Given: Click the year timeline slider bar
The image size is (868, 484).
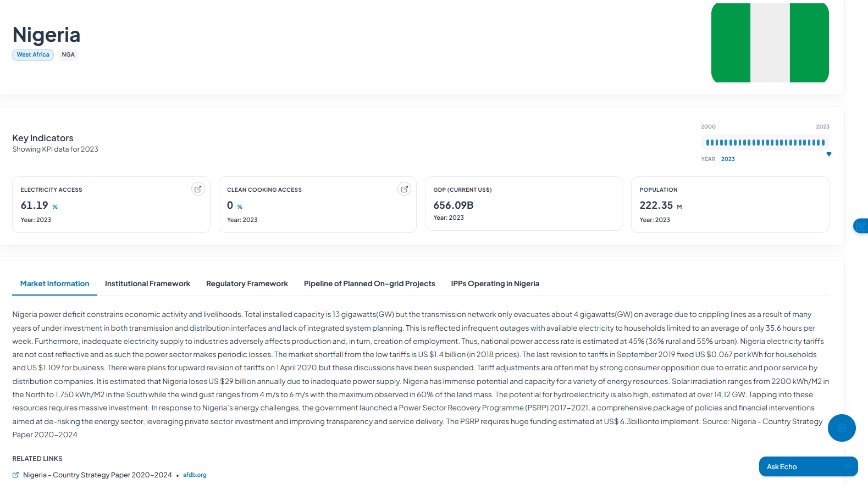Looking at the screenshot, I should click(x=765, y=142).
